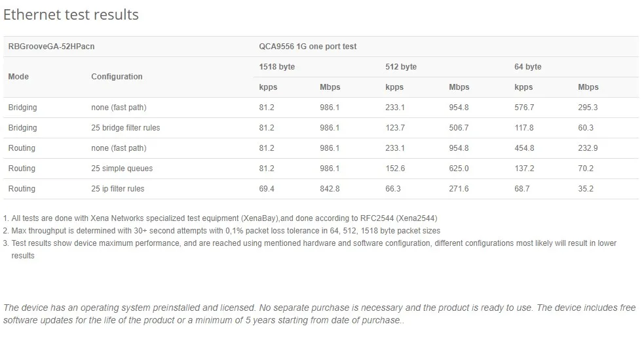Click the italic operating system licensing paragraph
Screen dimensions: 644x341
[319, 314]
